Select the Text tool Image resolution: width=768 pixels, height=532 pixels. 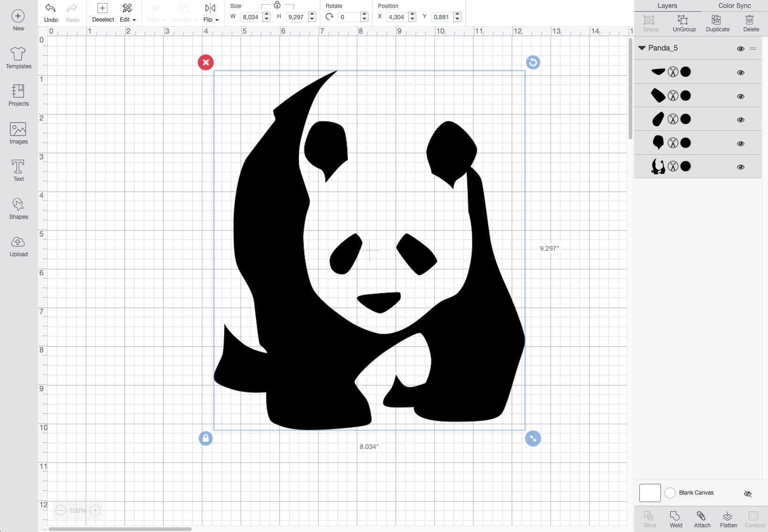coord(18,170)
